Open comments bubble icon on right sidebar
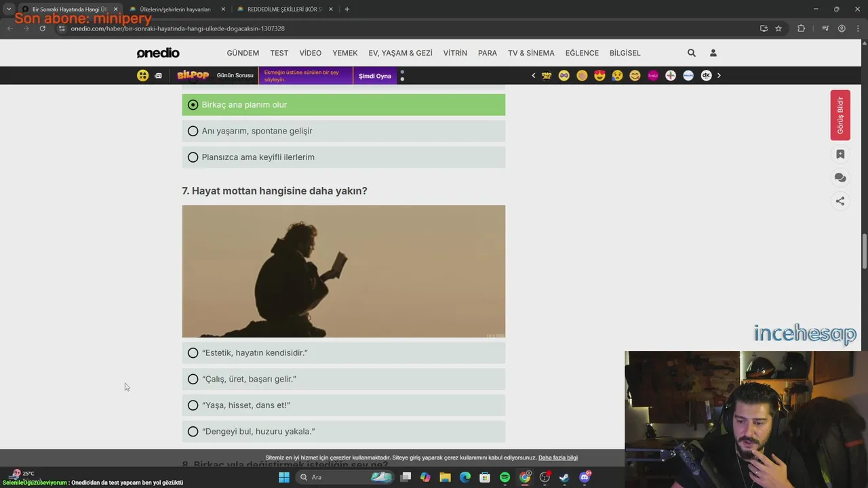868x488 pixels. pyautogui.click(x=840, y=178)
